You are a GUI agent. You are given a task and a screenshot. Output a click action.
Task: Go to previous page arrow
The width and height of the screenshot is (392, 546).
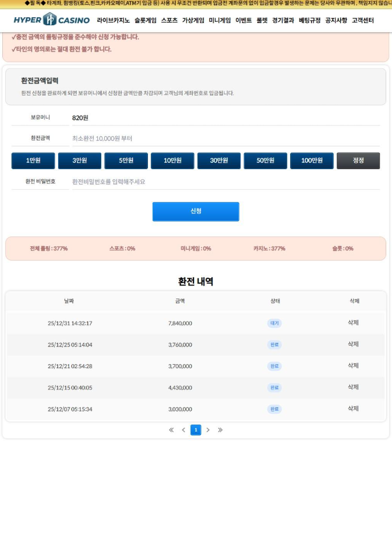coord(184,430)
